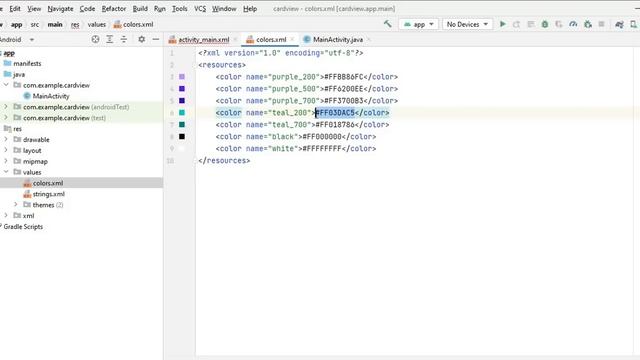Image resolution: width=640 pixels, height=360 pixels.
Task: Open the Build menu
Action: 140,9
